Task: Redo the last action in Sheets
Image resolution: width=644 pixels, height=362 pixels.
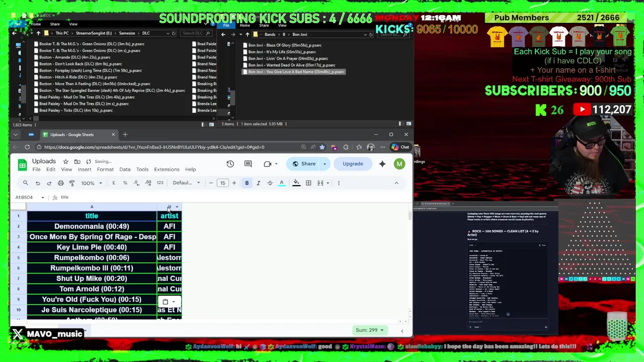Action: click(x=49, y=183)
